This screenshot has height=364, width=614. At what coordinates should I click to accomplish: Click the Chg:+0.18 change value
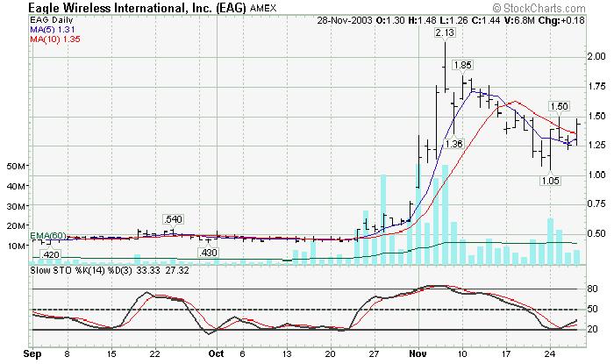(x=561, y=20)
